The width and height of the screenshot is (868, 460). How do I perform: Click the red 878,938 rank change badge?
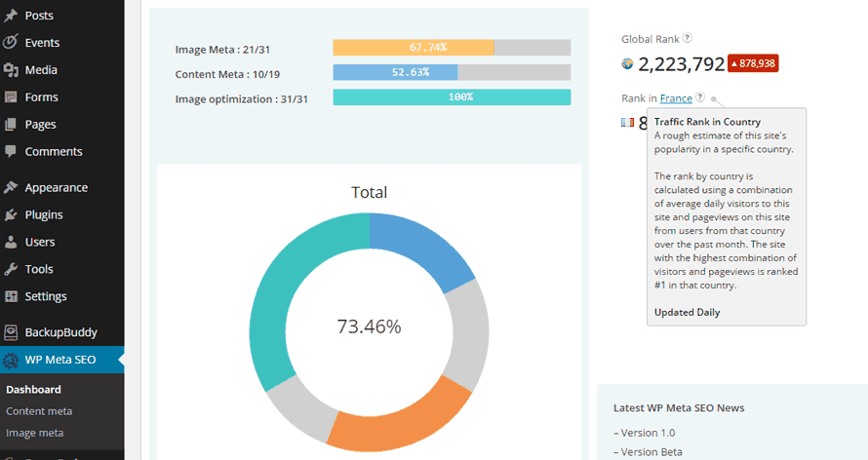753,63
